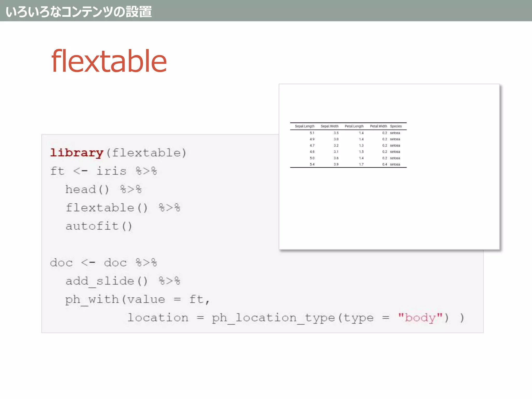532x399 pixels.
Task: Click the Sepal.Width table column header
Action: 329,126
